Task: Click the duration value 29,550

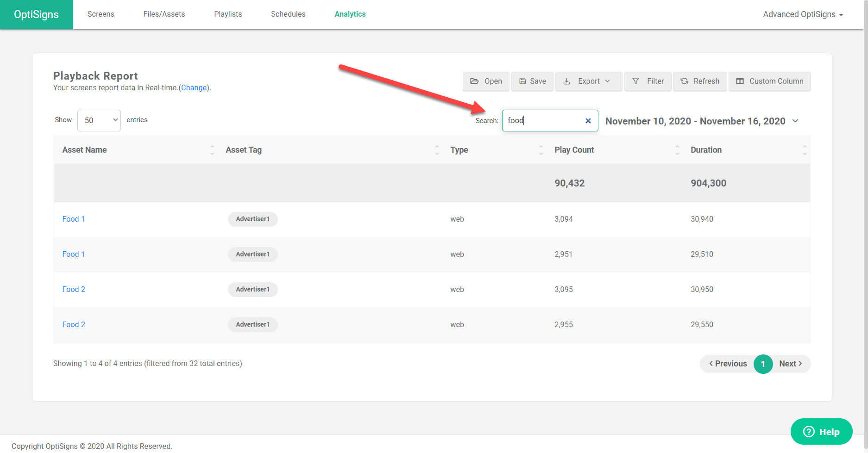Action: click(702, 325)
